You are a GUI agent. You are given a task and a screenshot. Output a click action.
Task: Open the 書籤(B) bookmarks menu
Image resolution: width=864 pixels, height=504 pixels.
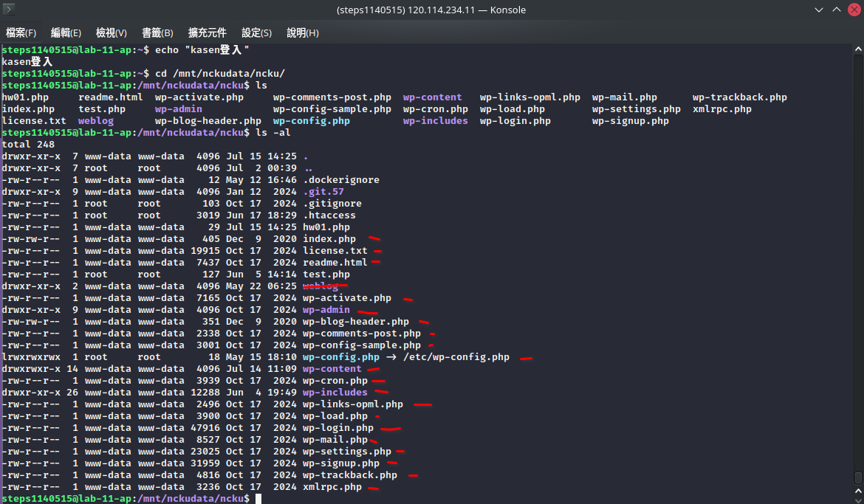point(157,33)
